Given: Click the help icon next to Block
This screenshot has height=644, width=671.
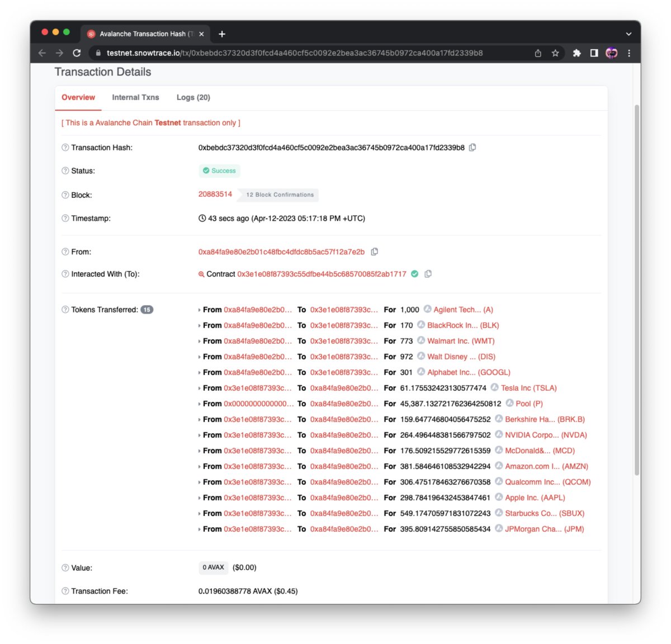Looking at the screenshot, I should pos(65,195).
